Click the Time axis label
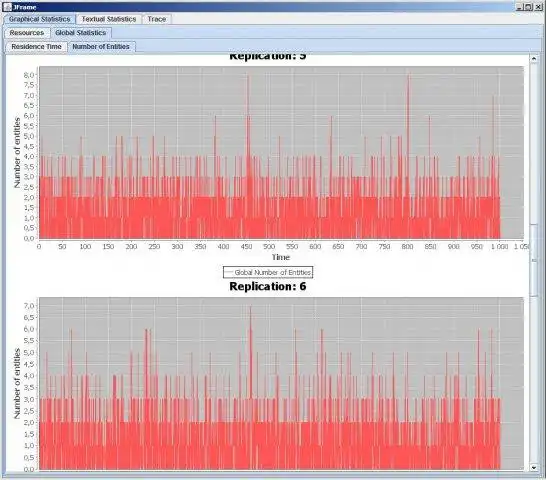 pyautogui.click(x=281, y=257)
